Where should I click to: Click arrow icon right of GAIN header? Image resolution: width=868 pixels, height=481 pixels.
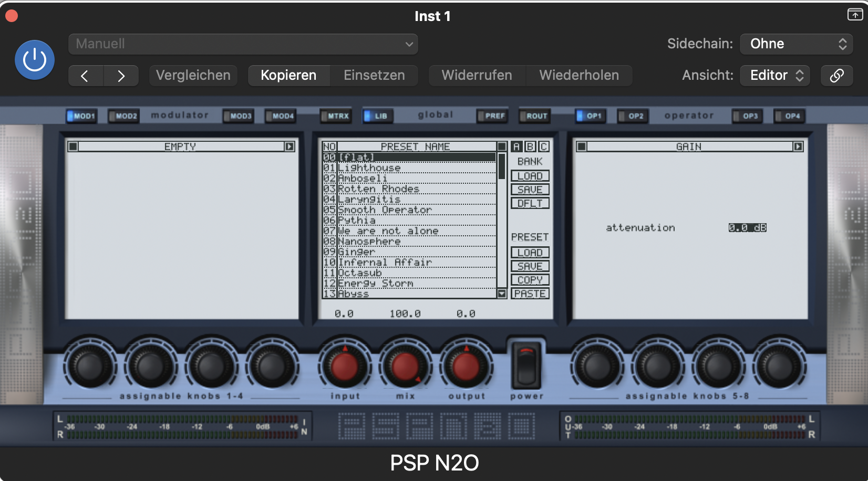(x=798, y=147)
